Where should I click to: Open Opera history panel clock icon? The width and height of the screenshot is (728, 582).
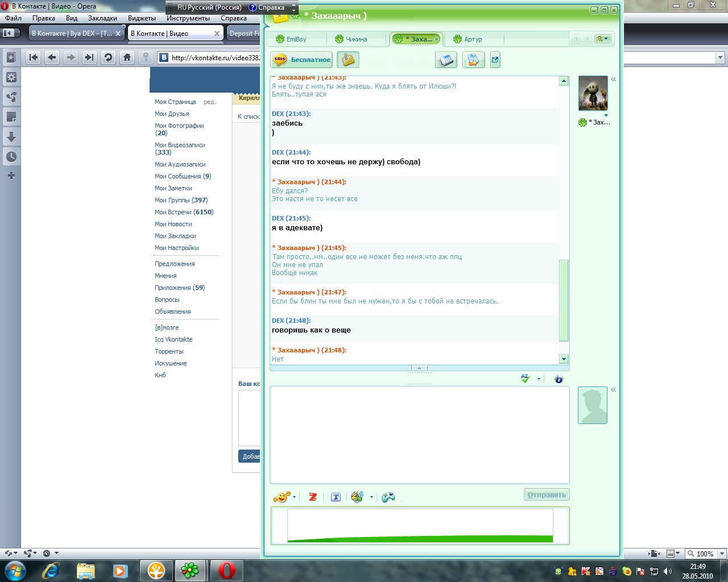(x=11, y=157)
